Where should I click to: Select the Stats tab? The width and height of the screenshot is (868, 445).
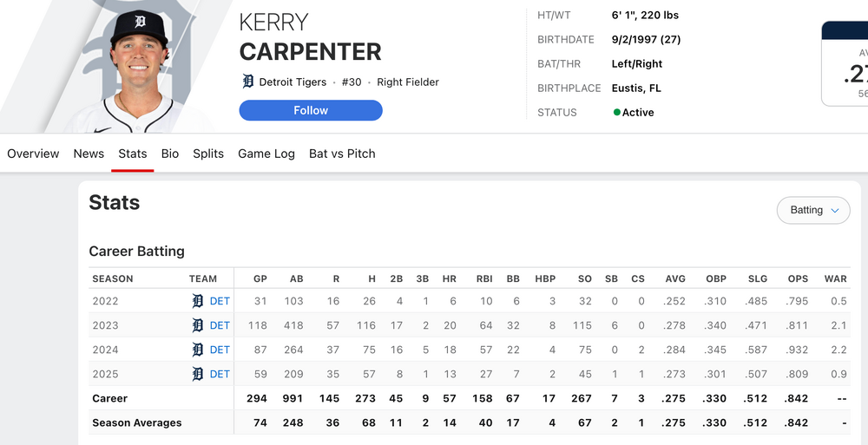[133, 154]
